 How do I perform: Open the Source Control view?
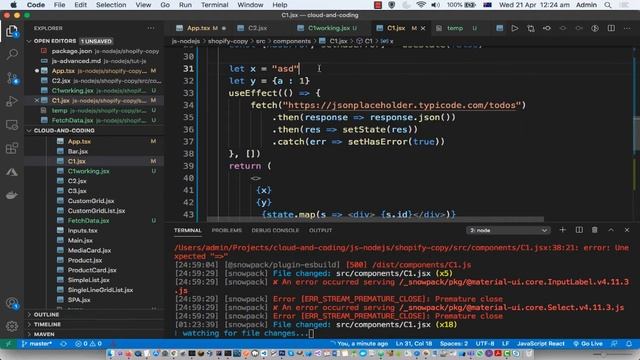pos(12,78)
